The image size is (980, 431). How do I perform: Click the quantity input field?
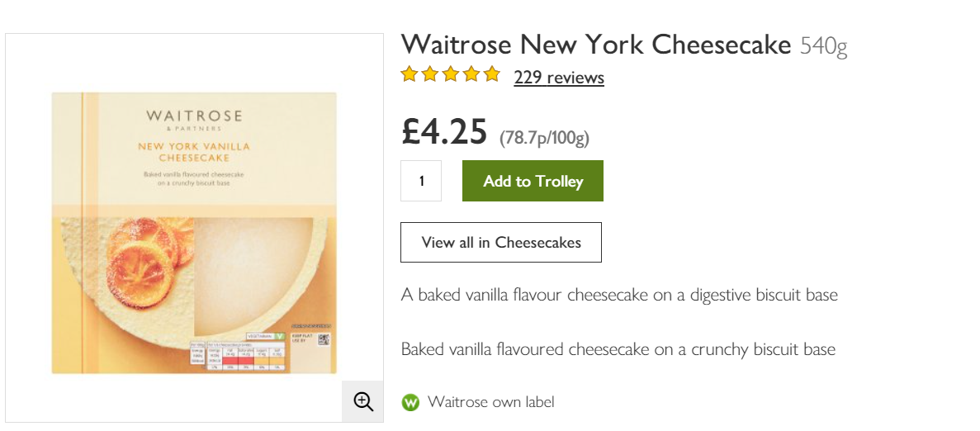[421, 181]
